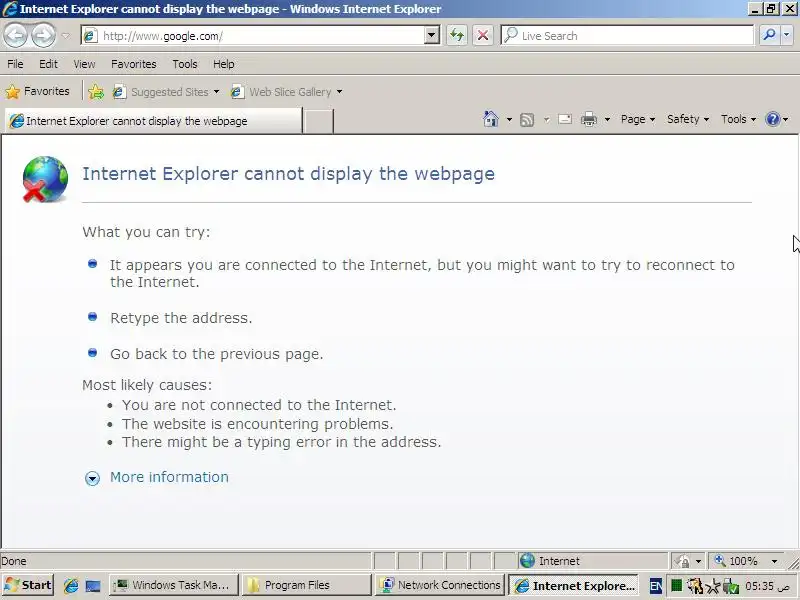Click the Favorites star button
The image size is (800, 600).
[38, 91]
